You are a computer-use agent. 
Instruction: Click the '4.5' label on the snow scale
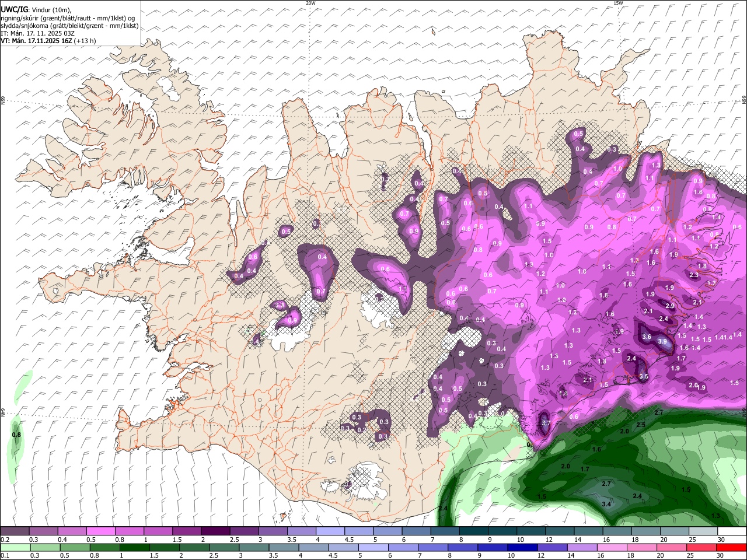[349, 540]
